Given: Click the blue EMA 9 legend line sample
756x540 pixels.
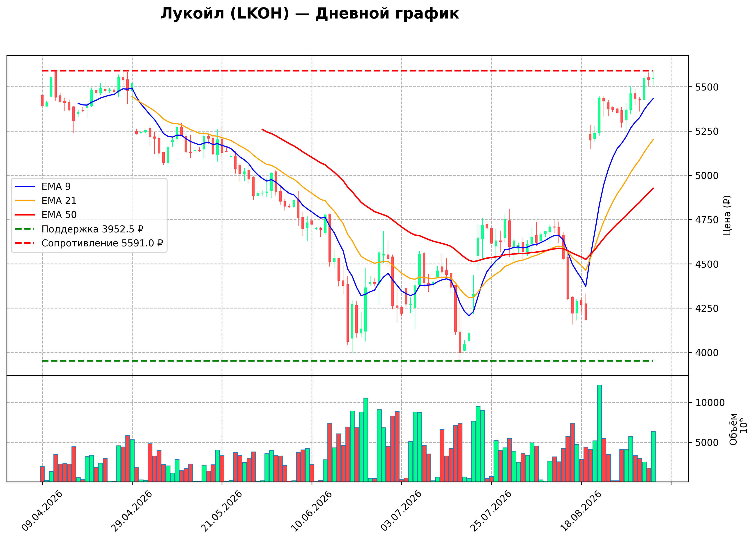Looking at the screenshot, I should click(25, 187).
